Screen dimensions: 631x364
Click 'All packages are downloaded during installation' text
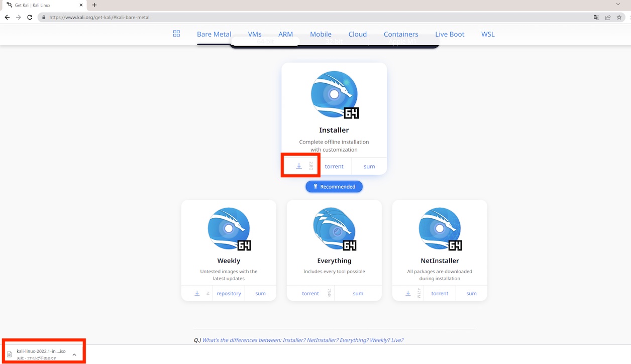click(x=440, y=275)
